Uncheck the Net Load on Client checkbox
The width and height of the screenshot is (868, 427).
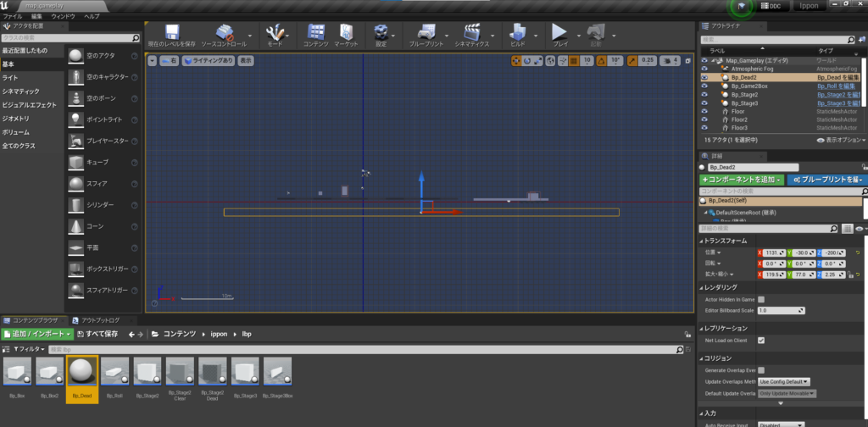760,340
